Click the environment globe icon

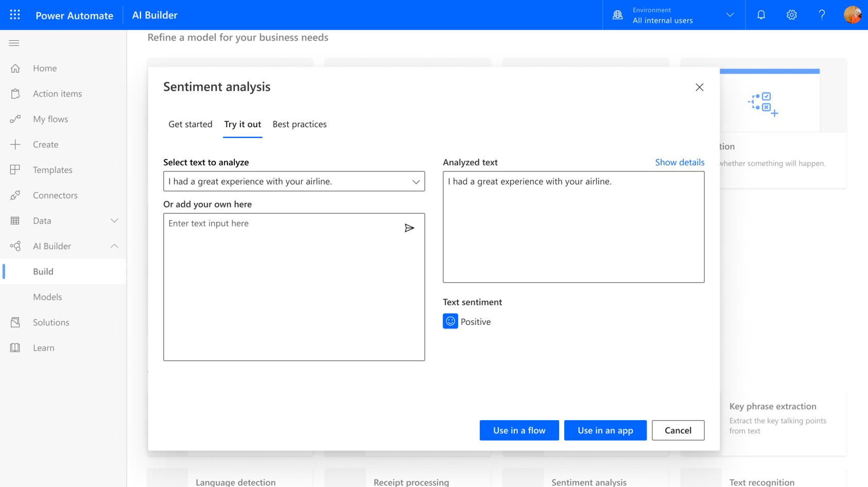618,15
